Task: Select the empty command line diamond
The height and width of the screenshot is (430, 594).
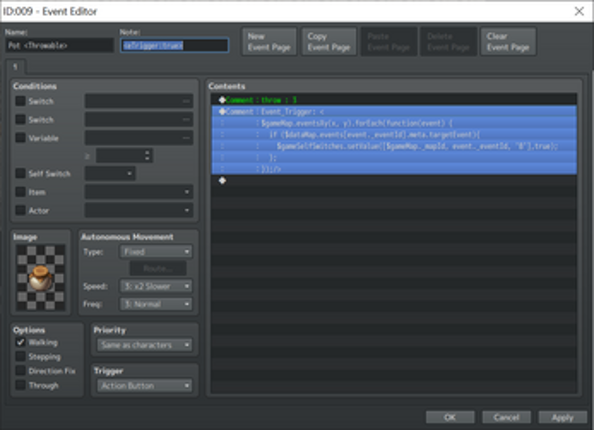Action: 222,180
